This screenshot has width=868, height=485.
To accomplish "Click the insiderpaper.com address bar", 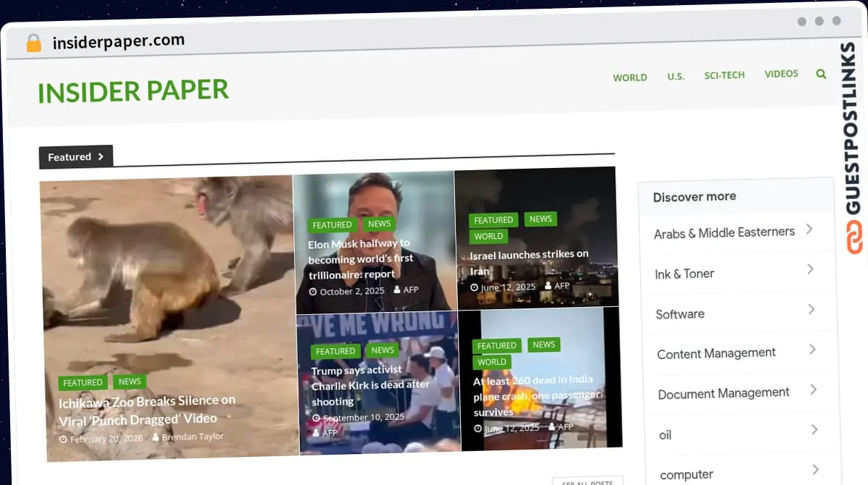I will [x=118, y=41].
